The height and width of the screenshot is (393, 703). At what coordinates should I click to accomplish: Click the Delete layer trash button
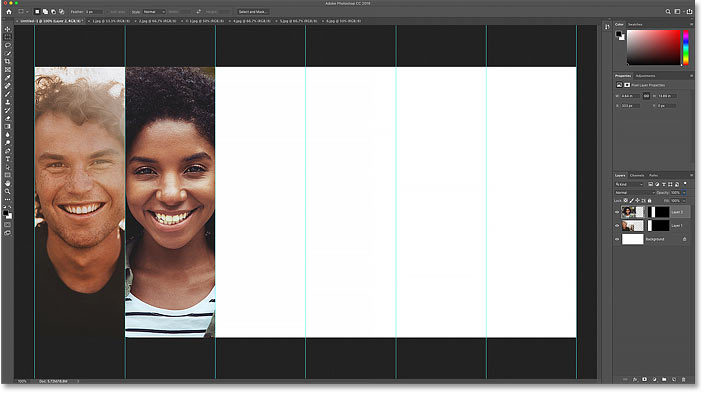(x=683, y=380)
